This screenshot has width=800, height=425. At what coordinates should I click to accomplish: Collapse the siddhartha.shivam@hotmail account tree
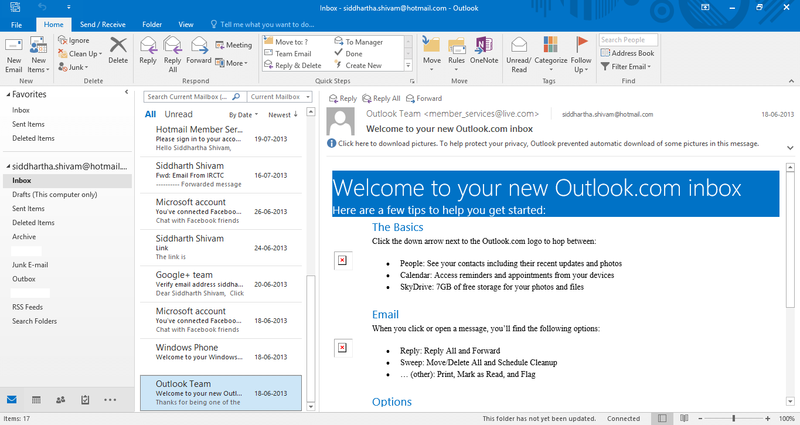(8, 166)
